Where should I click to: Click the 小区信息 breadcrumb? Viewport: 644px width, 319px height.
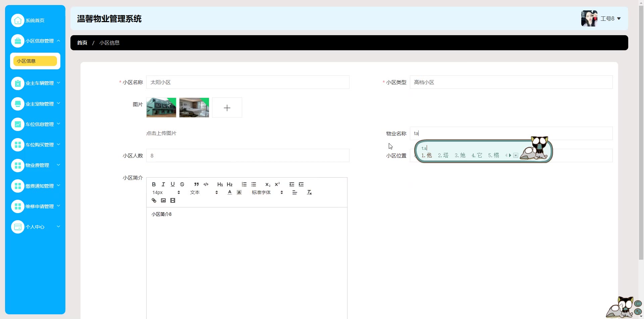(109, 43)
